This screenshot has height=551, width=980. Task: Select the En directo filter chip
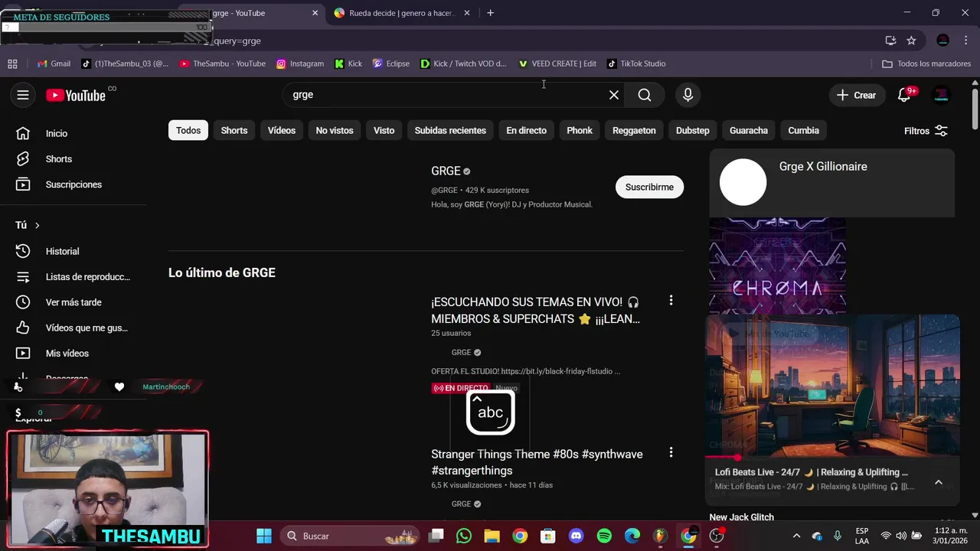pyautogui.click(x=526, y=130)
